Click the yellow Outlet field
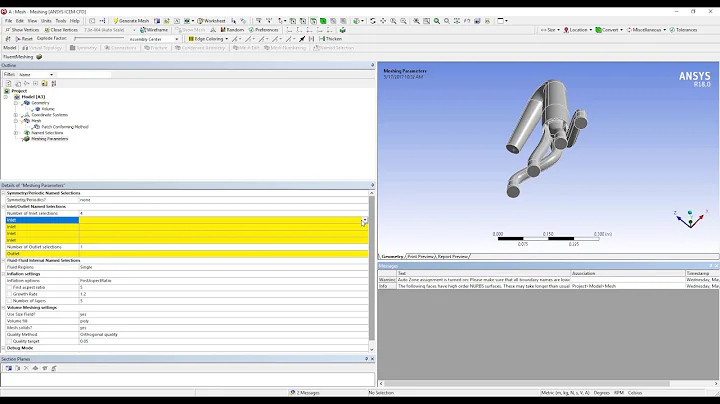The height and width of the screenshot is (404, 720). (x=223, y=253)
